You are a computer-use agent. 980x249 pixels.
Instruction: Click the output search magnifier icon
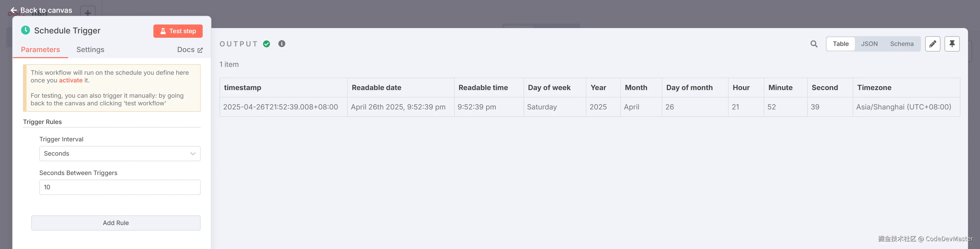point(814,44)
